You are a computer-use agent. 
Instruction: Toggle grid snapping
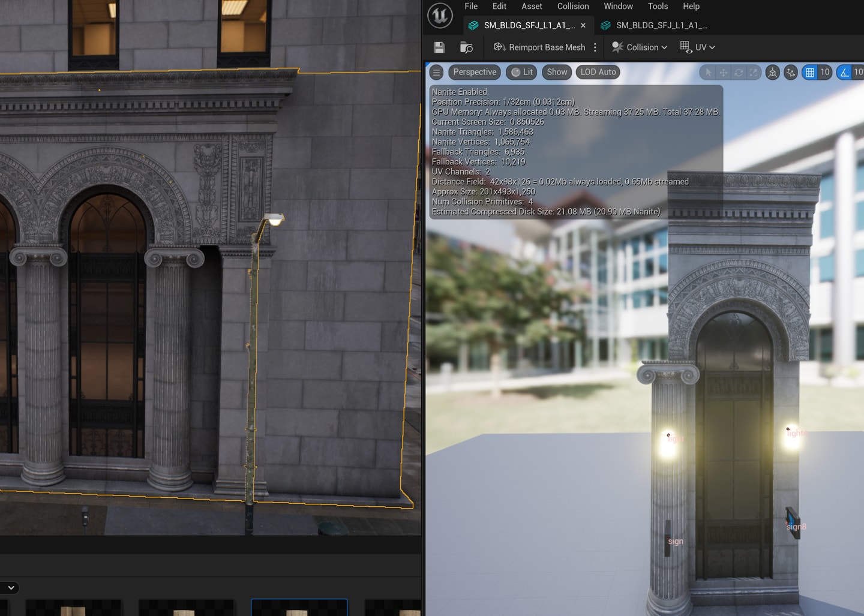tap(810, 73)
